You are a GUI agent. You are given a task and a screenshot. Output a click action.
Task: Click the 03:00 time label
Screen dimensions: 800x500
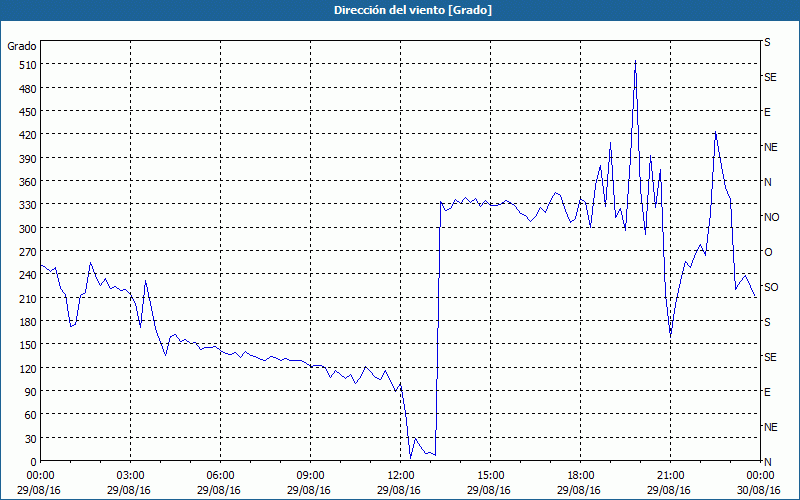coord(131,476)
